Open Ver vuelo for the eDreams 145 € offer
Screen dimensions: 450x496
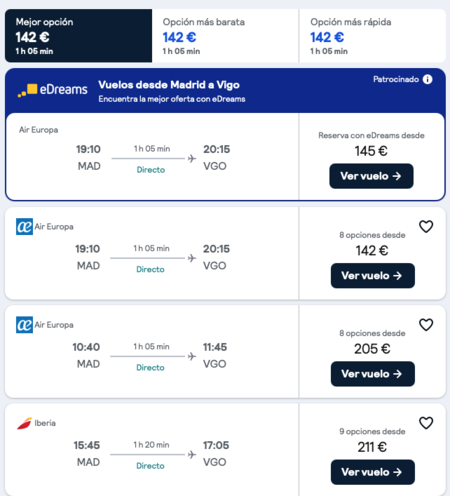click(x=371, y=176)
